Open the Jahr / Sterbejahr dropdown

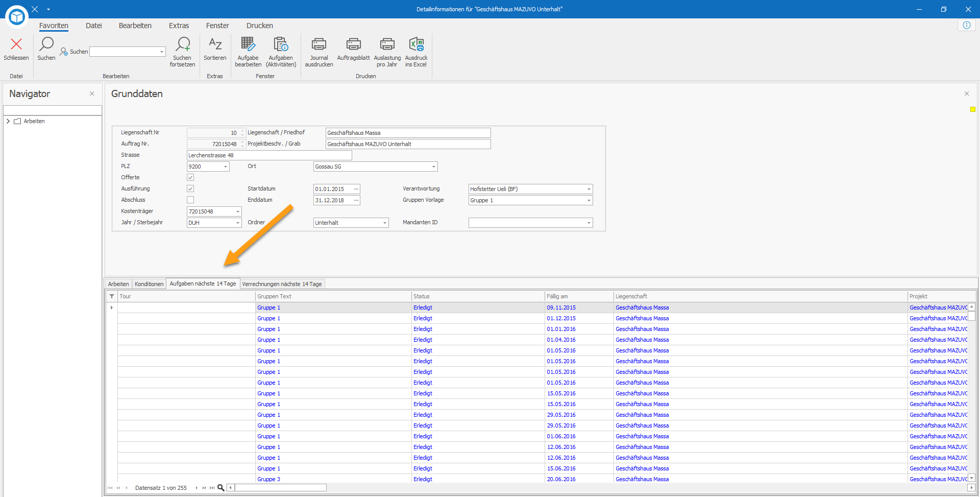click(x=238, y=223)
